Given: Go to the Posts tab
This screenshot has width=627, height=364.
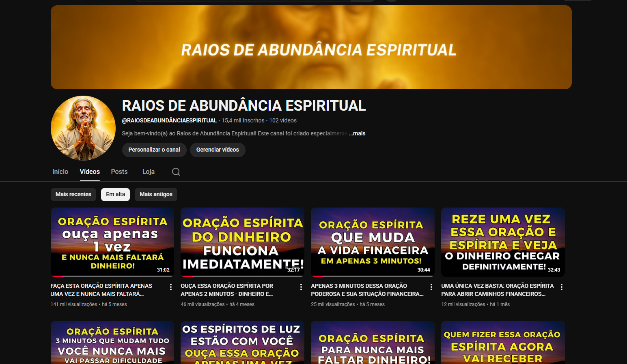Looking at the screenshot, I should click(119, 172).
